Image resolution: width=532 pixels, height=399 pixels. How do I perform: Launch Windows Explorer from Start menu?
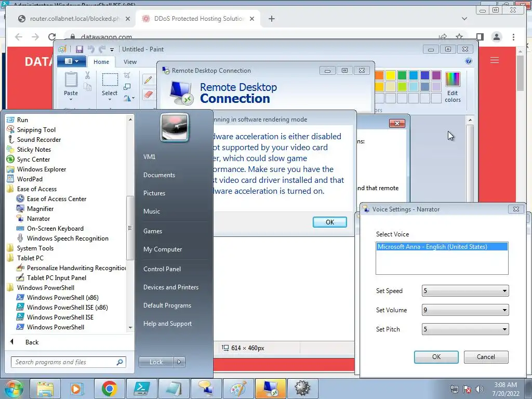42,169
